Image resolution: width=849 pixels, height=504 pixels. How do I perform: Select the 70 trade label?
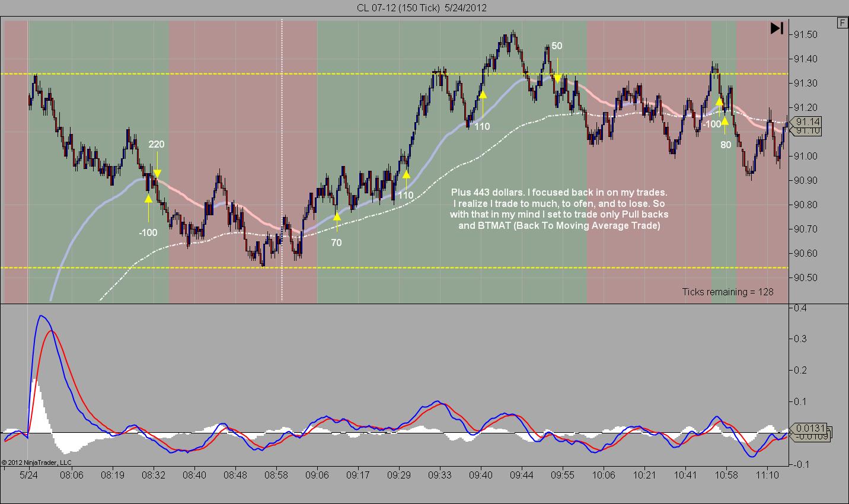click(x=336, y=243)
